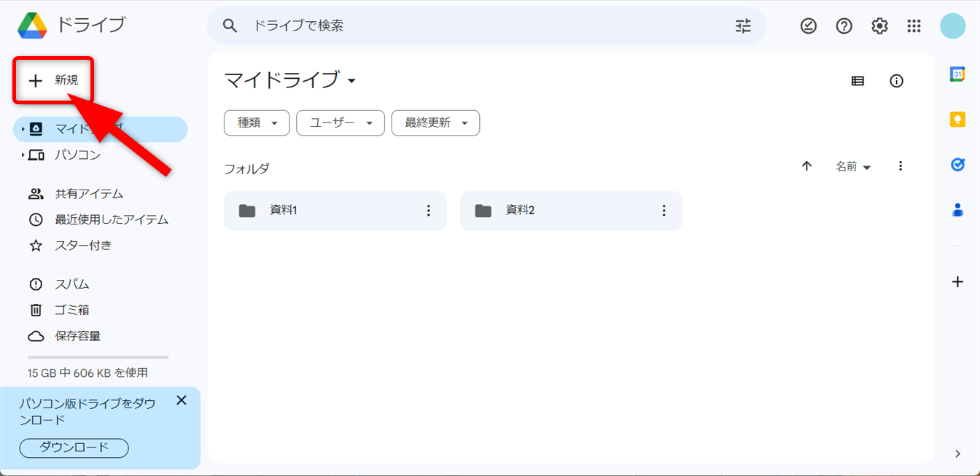Open 最近使用したアイテム in sidebar
Image resolution: width=980 pixels, height=476 pixels.
111,219
